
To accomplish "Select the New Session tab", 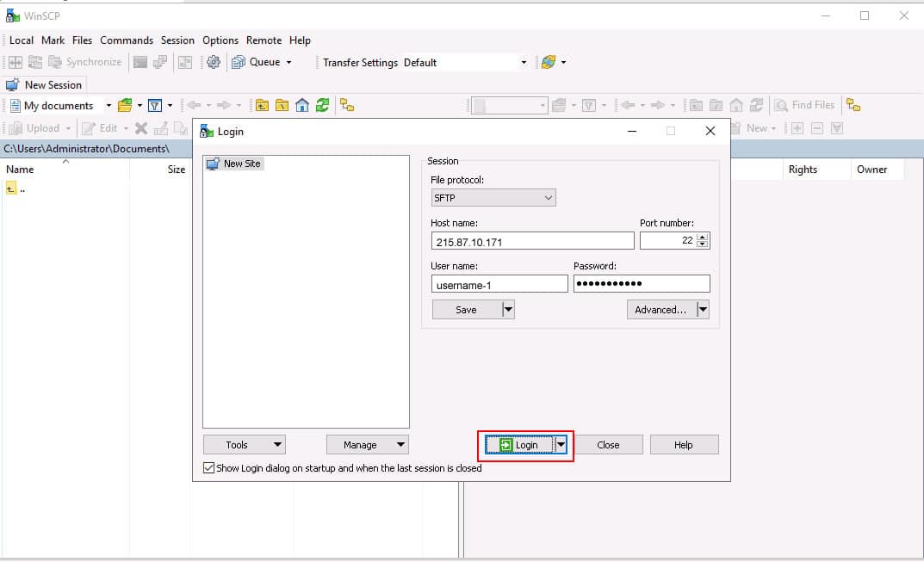I will pos(45,85).
